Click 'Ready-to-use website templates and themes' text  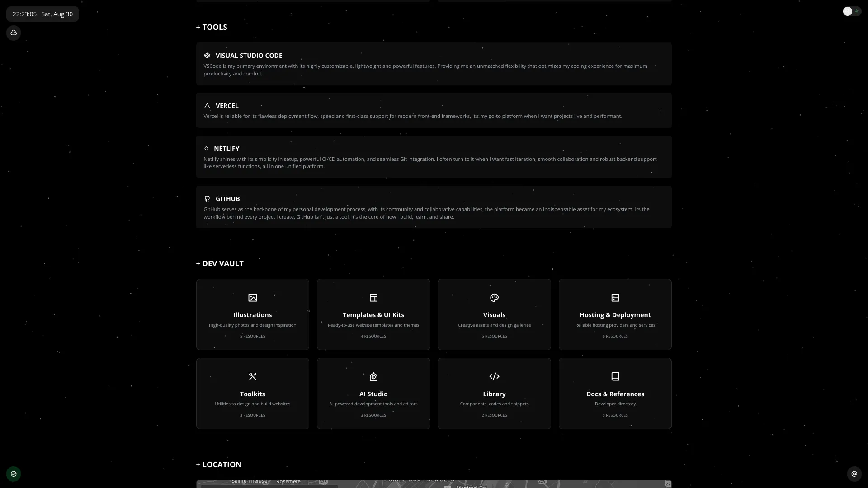(373, 325)
